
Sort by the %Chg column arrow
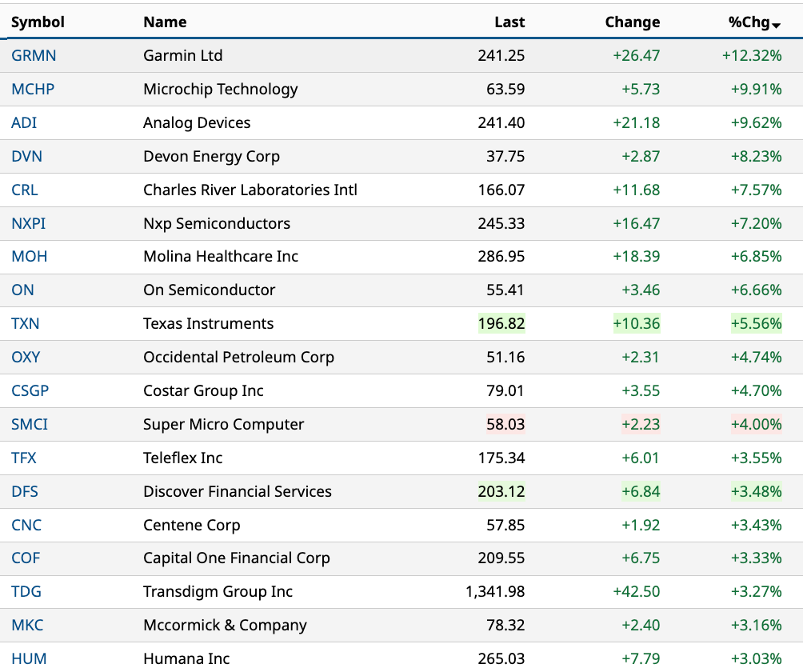[x=776, y=25]
